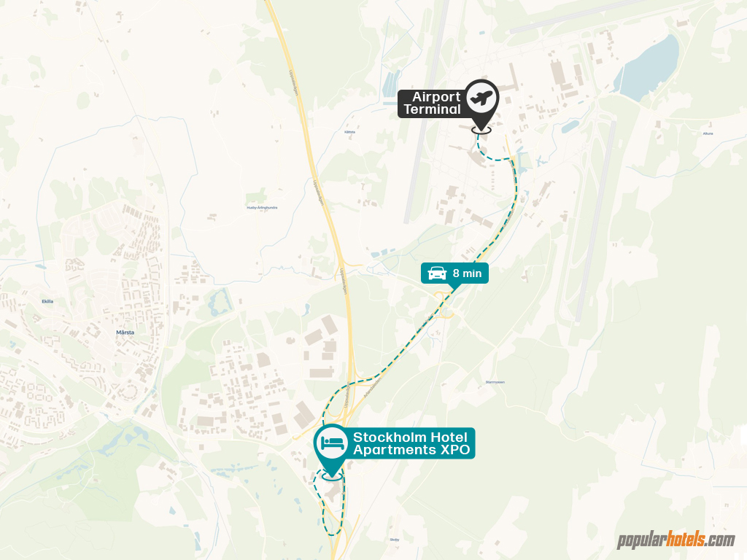Open the popularhotels.com watermark link
This screenshot has height=560, width=747.
[676, 540]
